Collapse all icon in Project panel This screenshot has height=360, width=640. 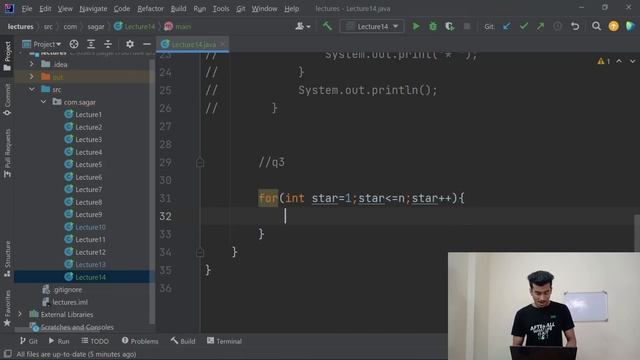[x=108, y=44]
